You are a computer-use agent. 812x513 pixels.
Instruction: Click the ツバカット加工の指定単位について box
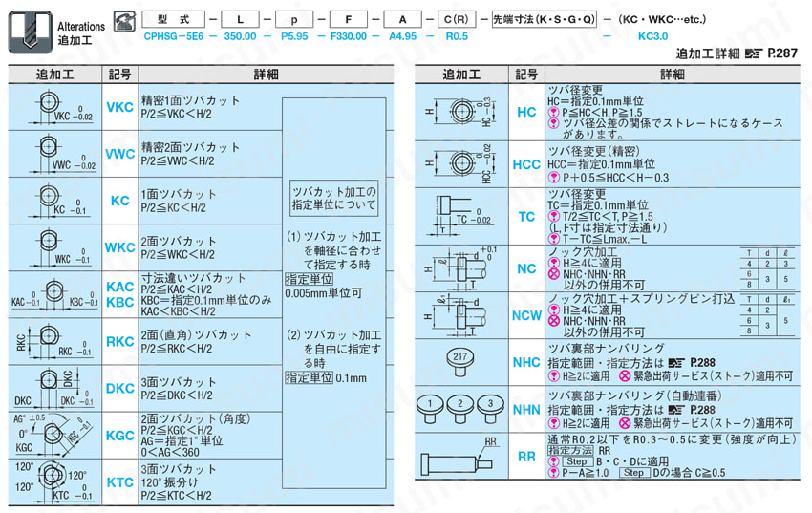[x=334, y=199]
